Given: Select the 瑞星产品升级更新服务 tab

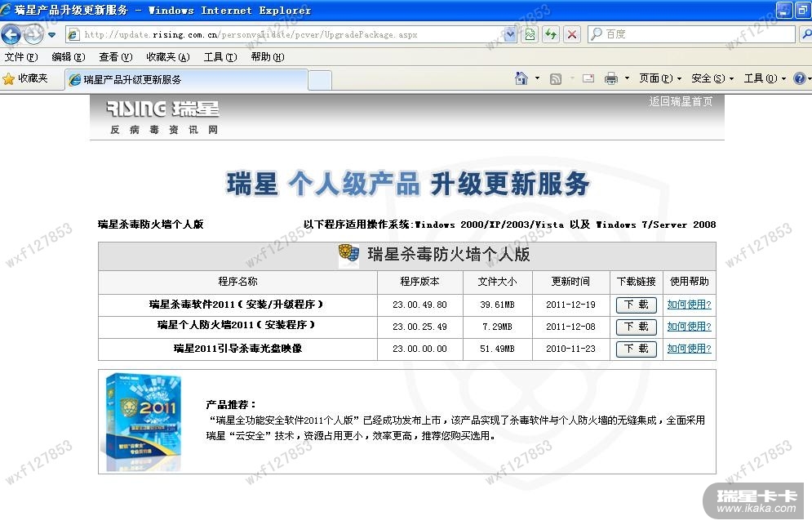Looking at the screenshot, I should [186, 80].
